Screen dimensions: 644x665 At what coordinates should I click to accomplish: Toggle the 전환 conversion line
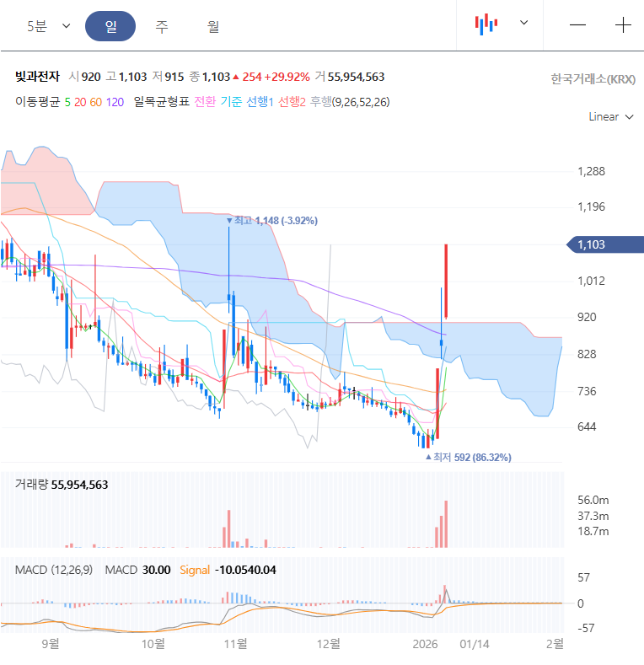click(x=205, y=102)
